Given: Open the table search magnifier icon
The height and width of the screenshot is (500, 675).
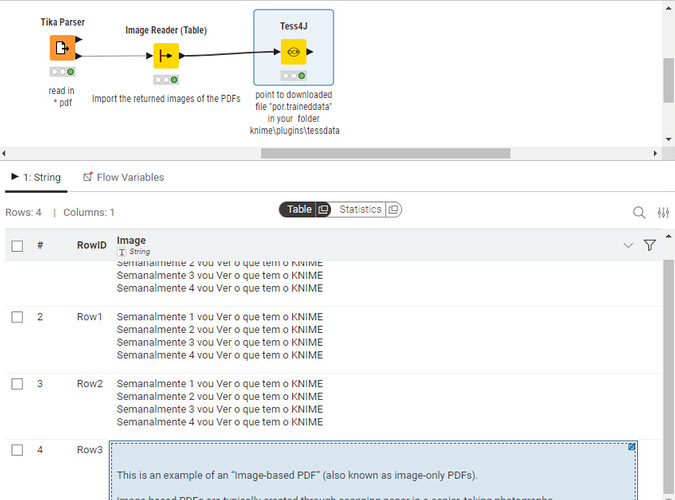Looking at the screenshot, I should (639, 213).
